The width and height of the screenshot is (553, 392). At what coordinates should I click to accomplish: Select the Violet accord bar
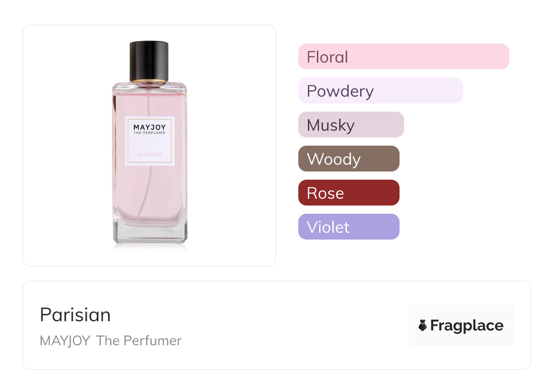coord(348,227)
